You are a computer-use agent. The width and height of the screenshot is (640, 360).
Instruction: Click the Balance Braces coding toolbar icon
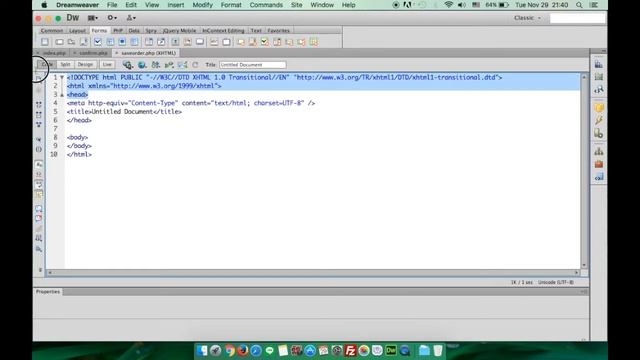pos(39,149)
